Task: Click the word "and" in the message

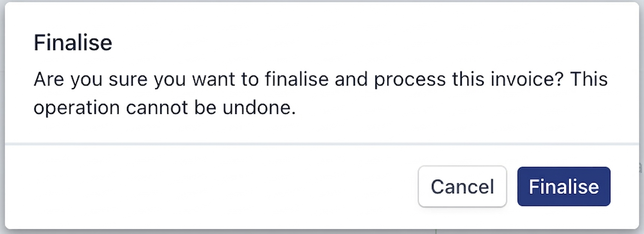Action: [x=351, y=79]
